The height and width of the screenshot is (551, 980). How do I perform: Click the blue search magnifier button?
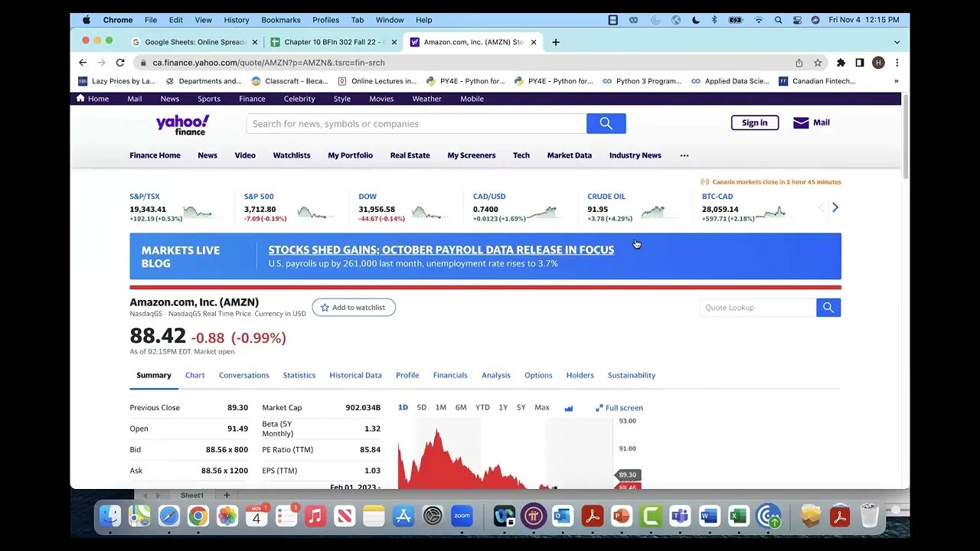pos(606,123)
